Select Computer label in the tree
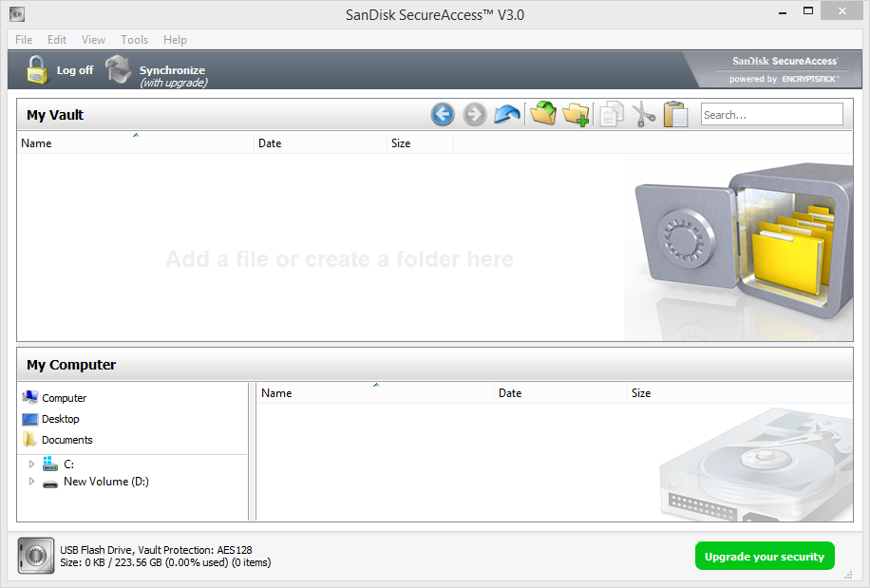This screenshot has width=870, height=588. [x=65, y=398]
